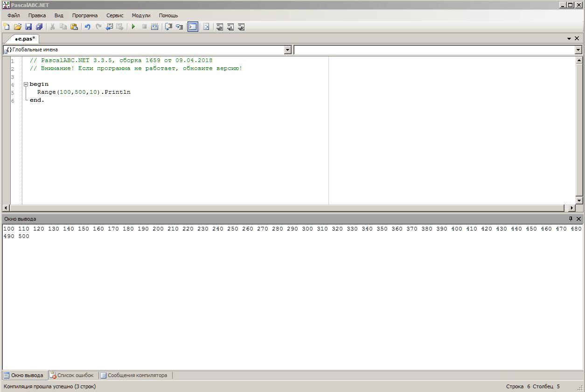Click the PascalABC.NET version comment line

pyautogui.click(x=121, y=61)
